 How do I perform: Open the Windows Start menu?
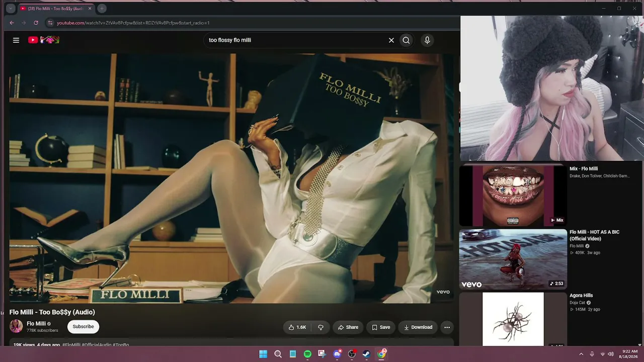263,354
